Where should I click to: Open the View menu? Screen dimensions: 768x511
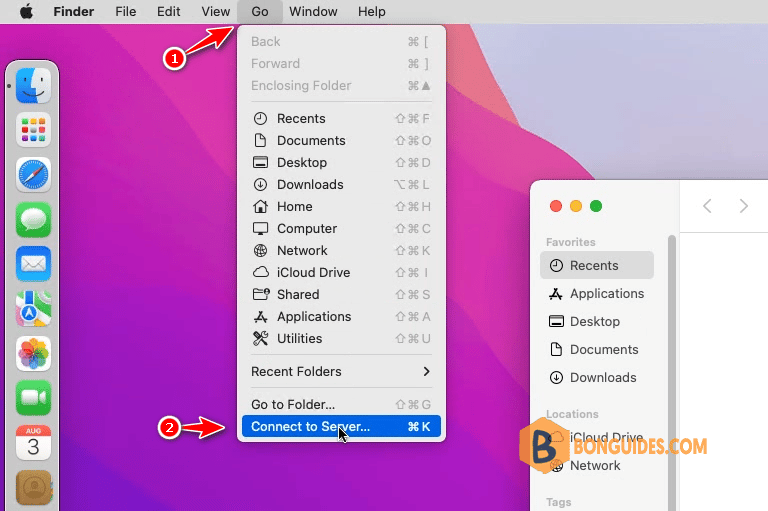point(216,11)
